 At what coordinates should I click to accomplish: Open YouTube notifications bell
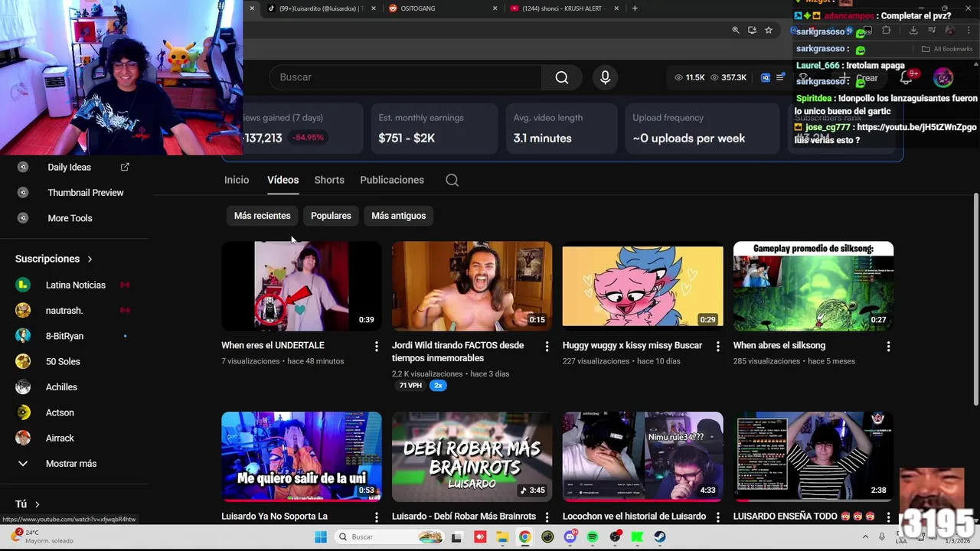pyautogui.click(x=906, y=77)
